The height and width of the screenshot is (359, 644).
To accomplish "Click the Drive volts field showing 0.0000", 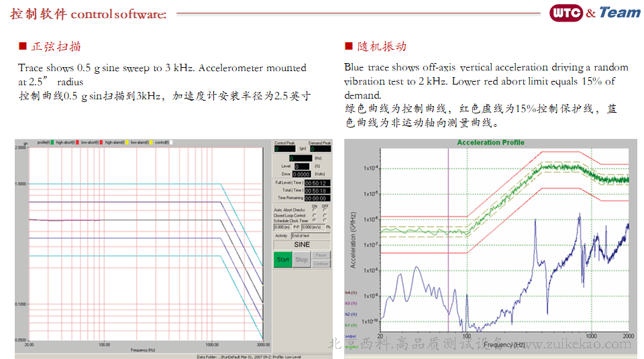I will pos(301,174).
